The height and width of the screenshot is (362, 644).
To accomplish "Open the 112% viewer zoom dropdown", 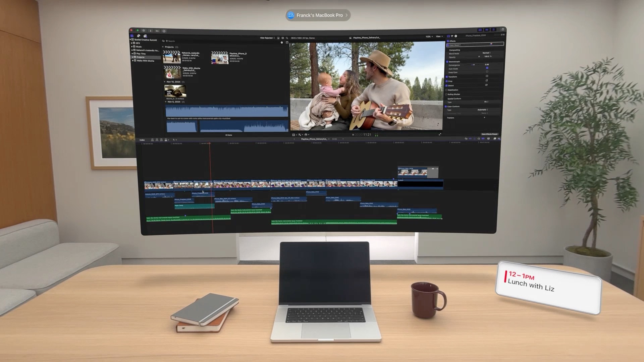I will (x=429, y=36).
